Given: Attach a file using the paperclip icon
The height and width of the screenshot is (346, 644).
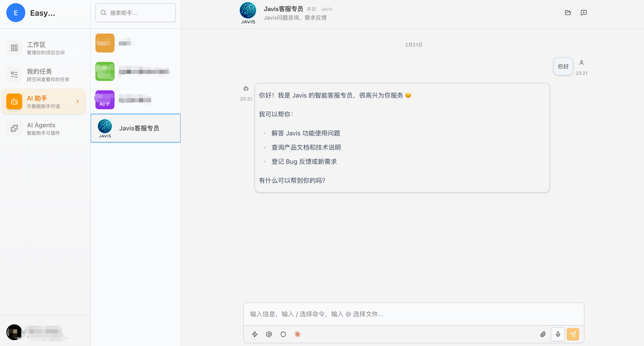Looking at the screenshot, I should click(x=543, y=334).
